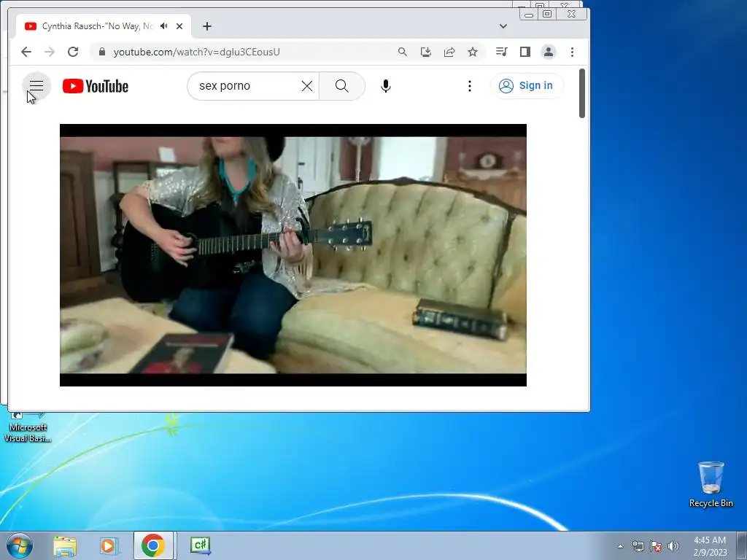This screenshot has width=747, height=560.
Task: Click Show desktop button at taskbar end
Action: [742, 545]
